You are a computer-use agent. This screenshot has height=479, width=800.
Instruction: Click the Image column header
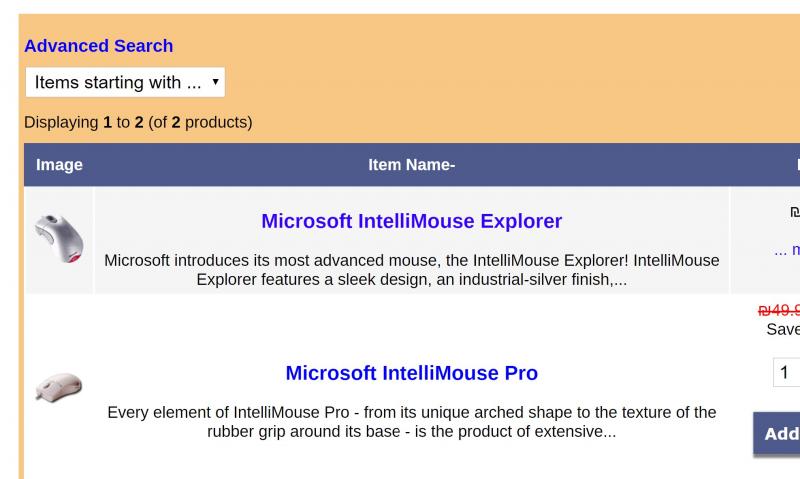pyautogui.click(x=59, y=165)
